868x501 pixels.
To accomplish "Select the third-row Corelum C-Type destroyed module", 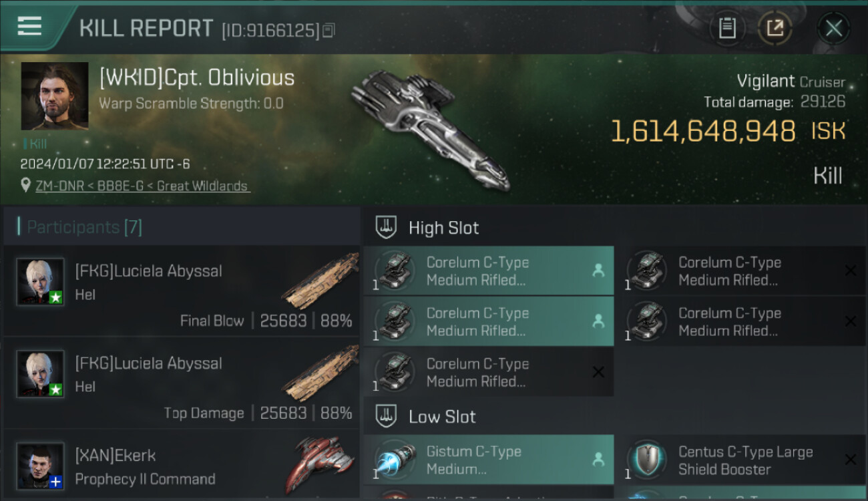I will [x=489, y=372].
